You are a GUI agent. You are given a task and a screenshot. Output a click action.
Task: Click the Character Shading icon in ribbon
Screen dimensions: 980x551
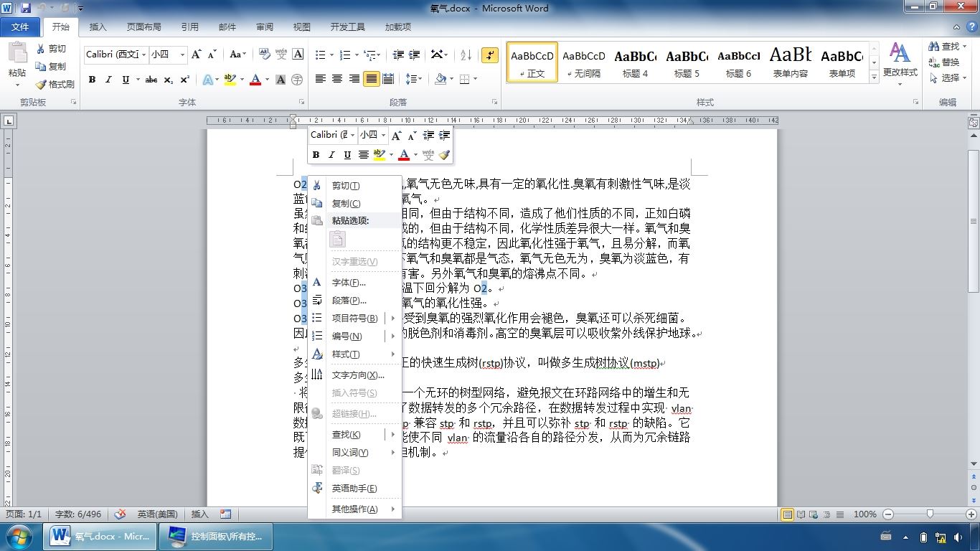281,80
